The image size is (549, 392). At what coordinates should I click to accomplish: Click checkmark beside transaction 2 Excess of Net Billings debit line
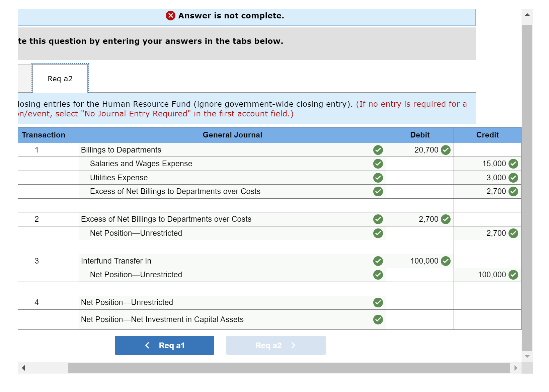point(378,219)
